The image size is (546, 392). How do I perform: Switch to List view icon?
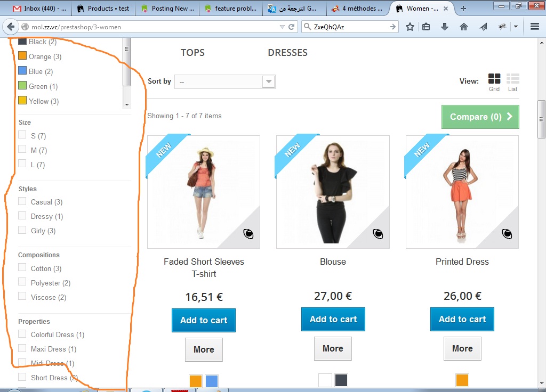point(512,79)
